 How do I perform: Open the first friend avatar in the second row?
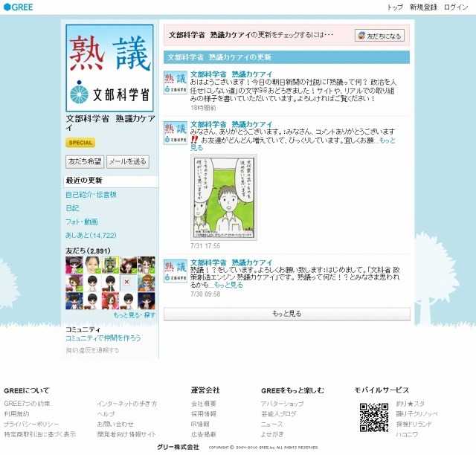tap(74, 283)
